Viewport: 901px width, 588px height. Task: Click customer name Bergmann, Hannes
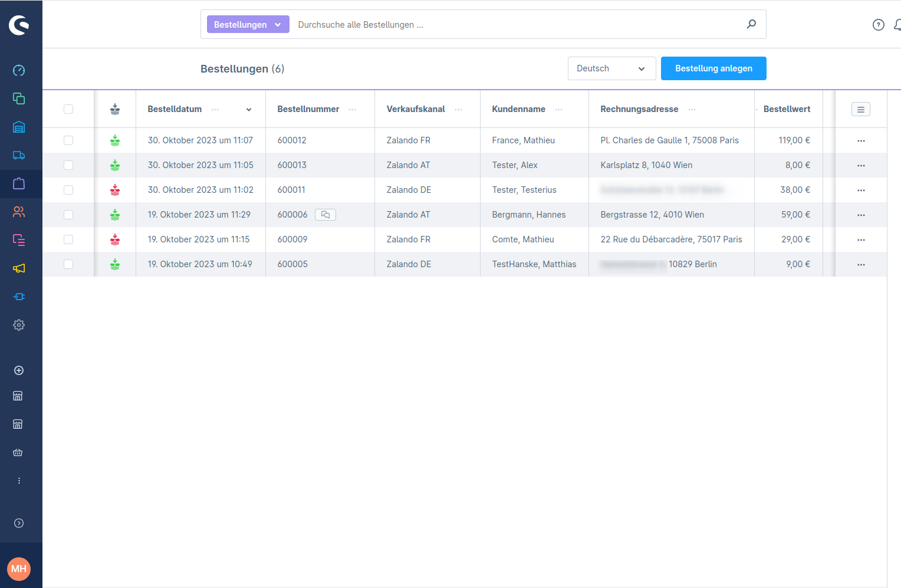[529, 215]
